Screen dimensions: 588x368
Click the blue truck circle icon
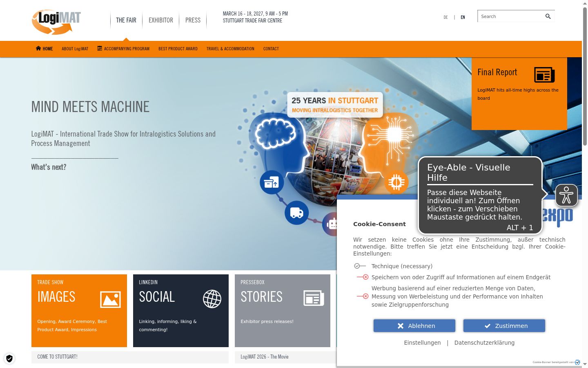pyautogui.click(x=296, y=213)
